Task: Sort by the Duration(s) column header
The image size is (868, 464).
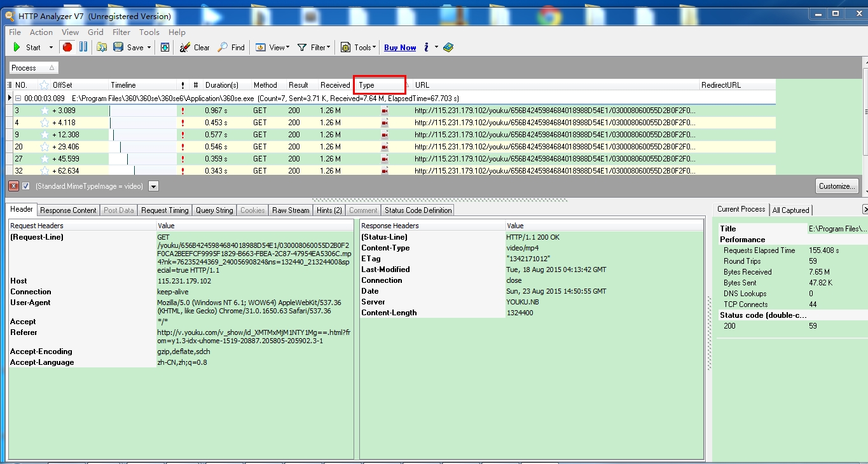Action: tap(226, 85)
